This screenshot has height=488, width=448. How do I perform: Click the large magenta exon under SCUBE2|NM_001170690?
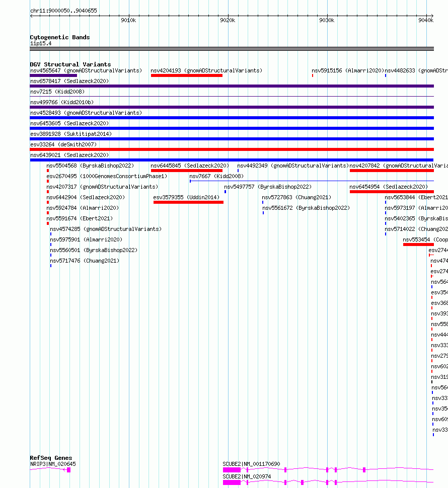coord(232,470)
